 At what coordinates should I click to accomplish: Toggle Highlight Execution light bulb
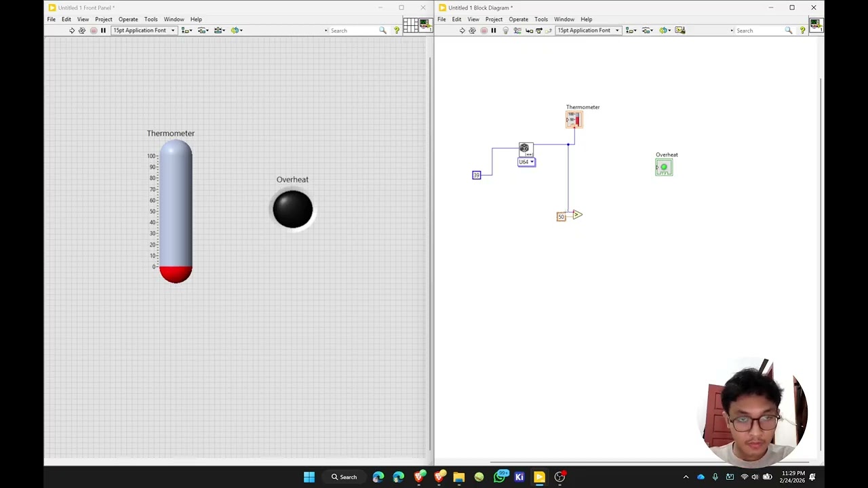tap(505, 30)
